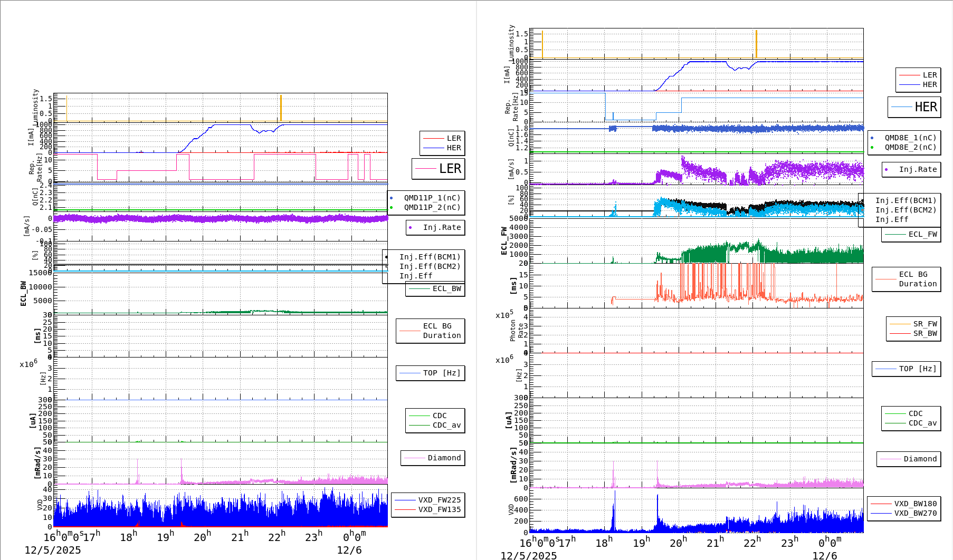Click the 12/5/2025 date label below the left plot

pos(53,549)
